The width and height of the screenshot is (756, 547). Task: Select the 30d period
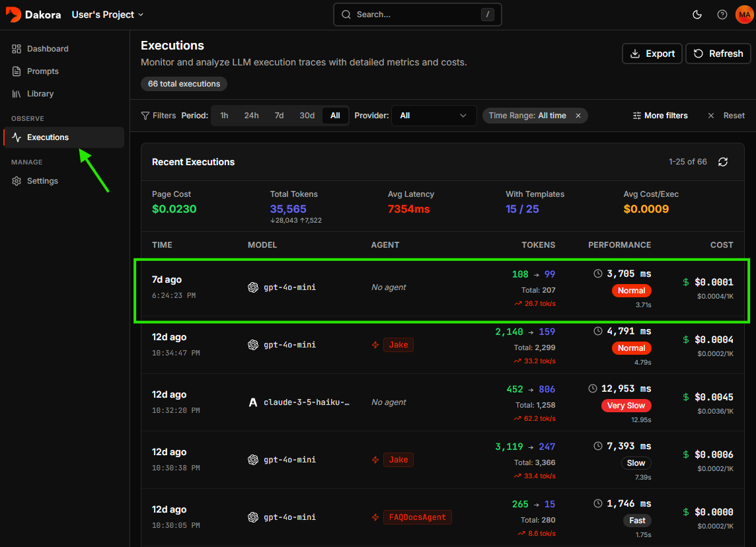pos(307,116)
